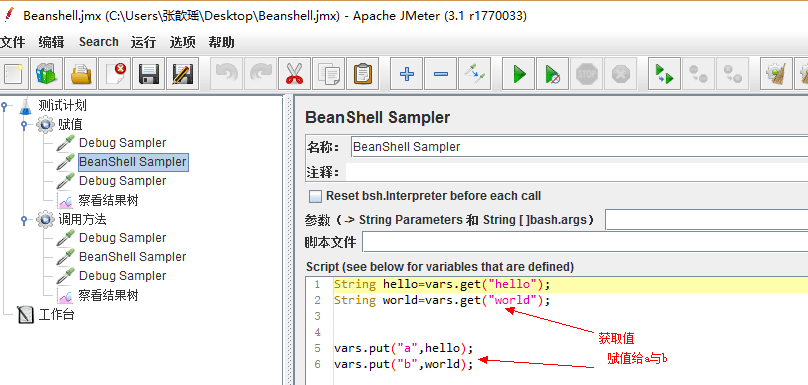Click the Close test plan icon
808x385 pixels.
coord(115,74)
